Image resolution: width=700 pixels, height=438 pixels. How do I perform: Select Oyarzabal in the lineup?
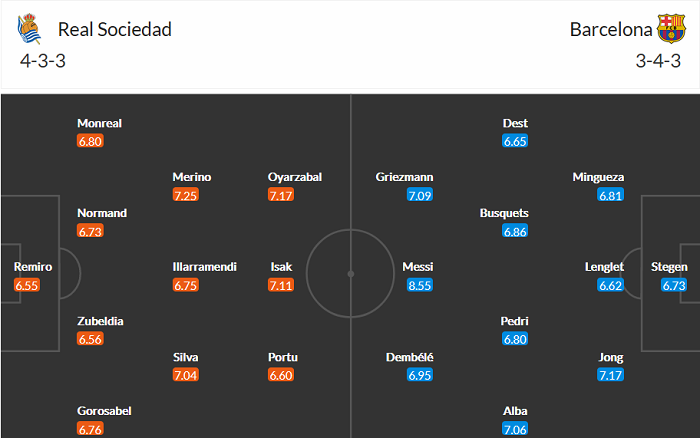click(x=295, y=177)
